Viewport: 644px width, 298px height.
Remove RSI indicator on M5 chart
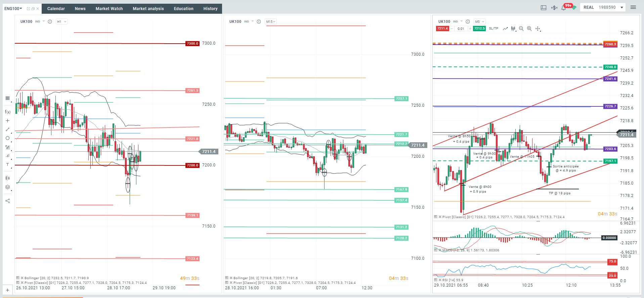coord(440,280)
